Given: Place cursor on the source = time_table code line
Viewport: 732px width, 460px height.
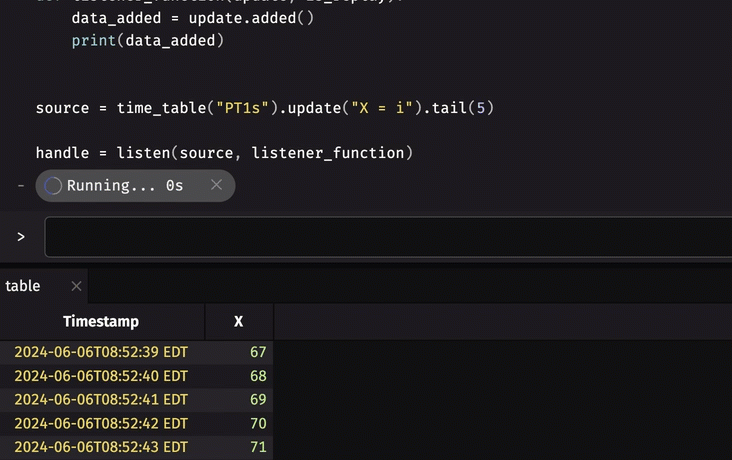Looking at the screenshot, I should 264,107.
